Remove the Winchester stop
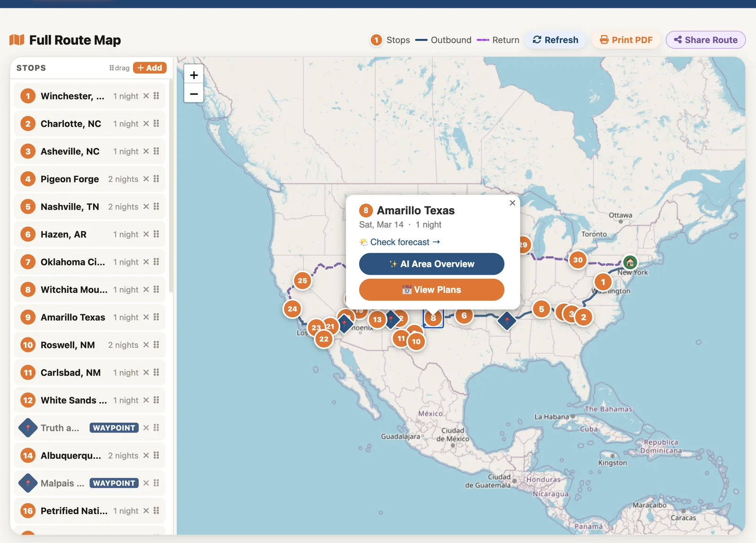The image size is (756, 543). coord(146,96)
